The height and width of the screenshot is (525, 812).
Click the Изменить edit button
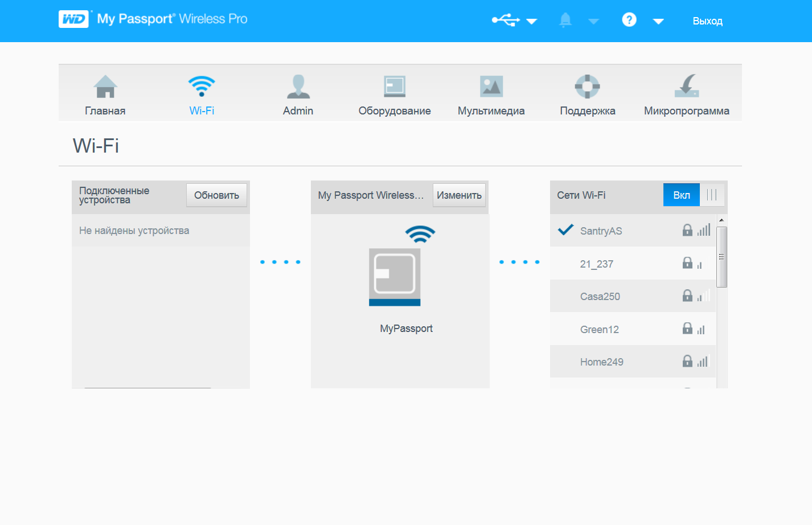pyautogui.click(x=459, y=195)
